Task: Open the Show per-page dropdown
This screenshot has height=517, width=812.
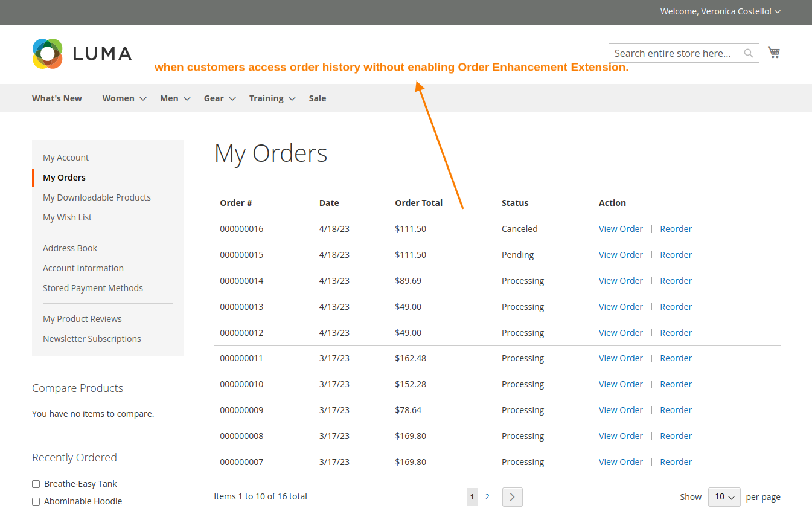Action: click(724, 496)
